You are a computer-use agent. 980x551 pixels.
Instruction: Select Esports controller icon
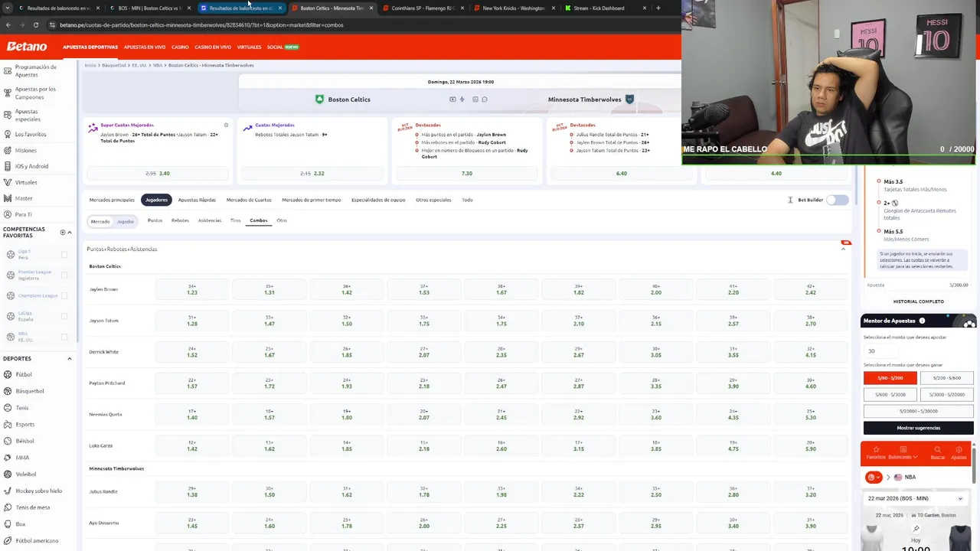(x=8, y=424)
